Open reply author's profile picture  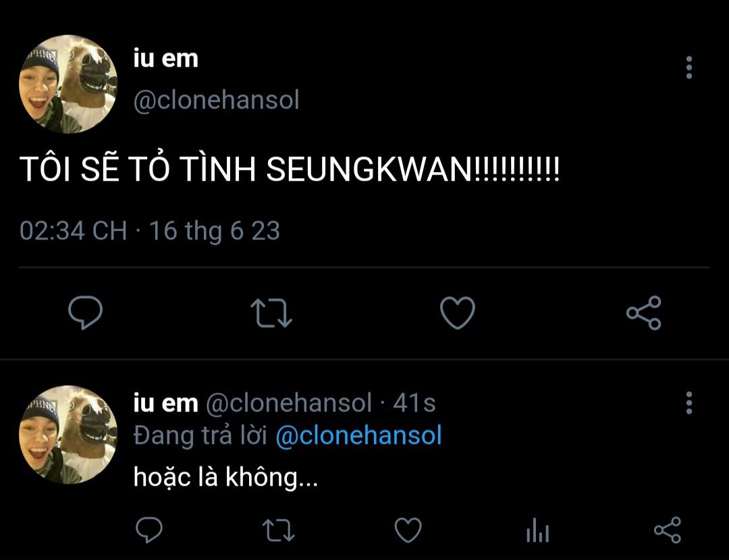(x=68, y=435)
